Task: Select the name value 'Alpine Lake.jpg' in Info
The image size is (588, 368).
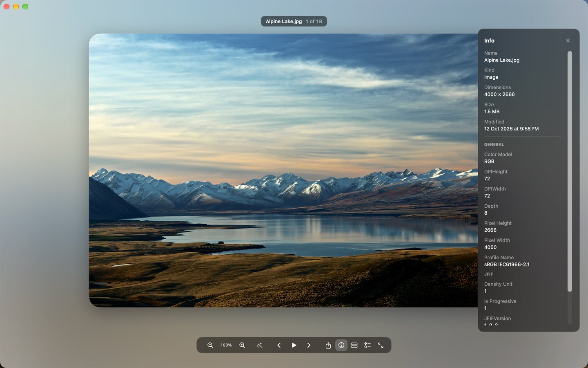Action: click(x=502, y=60)
